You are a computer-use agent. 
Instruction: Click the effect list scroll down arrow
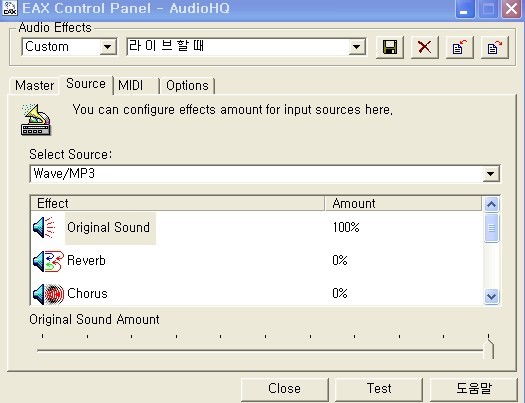(491, 296)
